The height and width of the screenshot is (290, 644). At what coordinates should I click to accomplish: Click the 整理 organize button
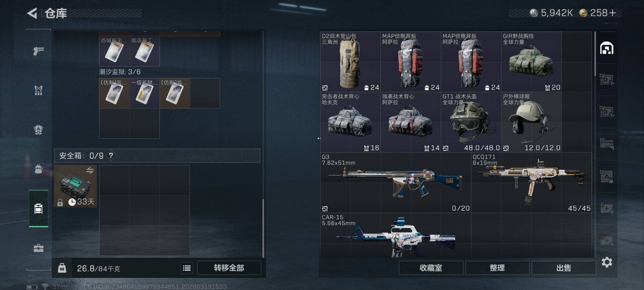pyautogui.click(x=497, y=268)
